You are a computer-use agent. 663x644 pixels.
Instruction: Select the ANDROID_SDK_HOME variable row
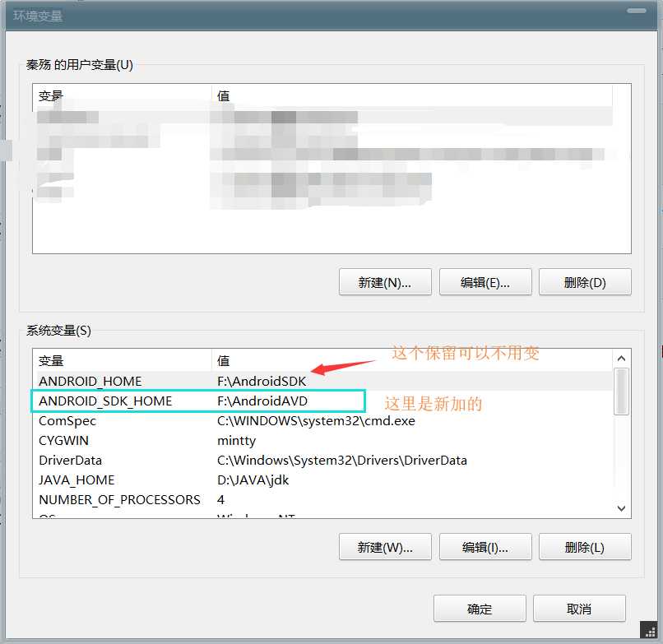tap(323, 401)
